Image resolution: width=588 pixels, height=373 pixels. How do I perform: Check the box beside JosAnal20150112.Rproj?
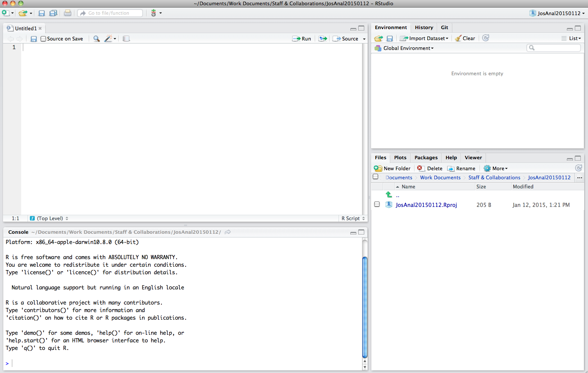377,204
